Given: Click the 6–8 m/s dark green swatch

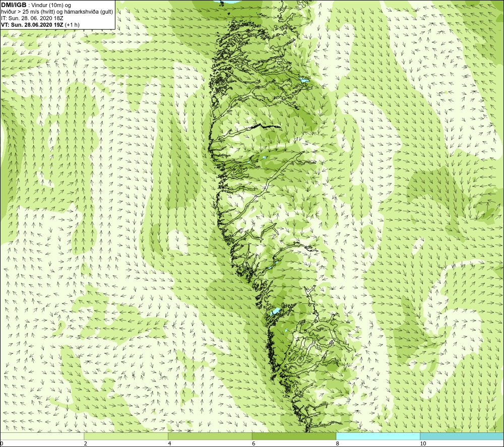Looking at the screenshot, I should [x=294, y=436].
